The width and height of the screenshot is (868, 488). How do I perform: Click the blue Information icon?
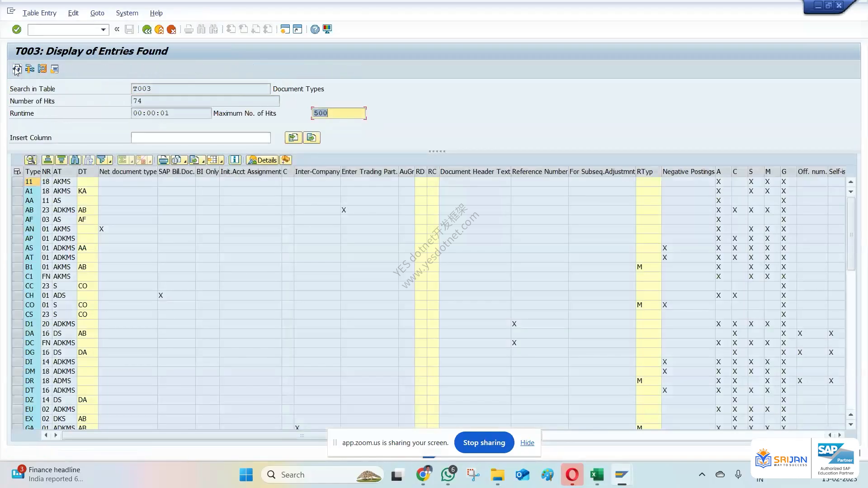234,160
